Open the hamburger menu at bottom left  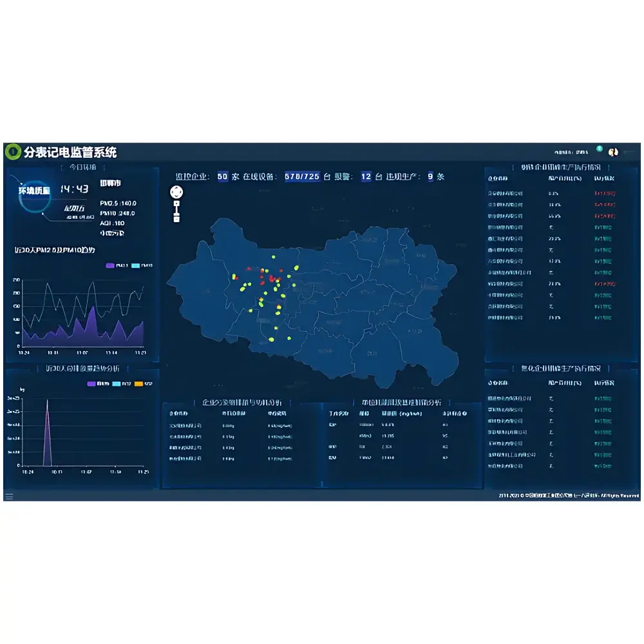click(9, 496)
